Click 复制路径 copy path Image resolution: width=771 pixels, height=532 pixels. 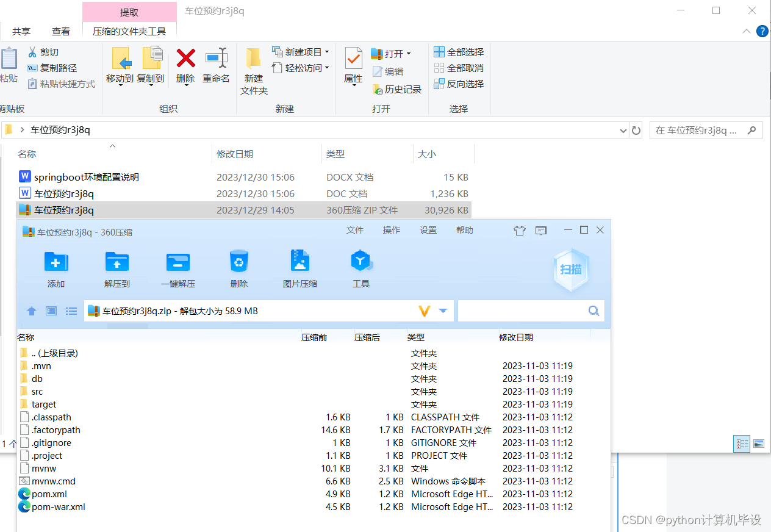pyautogui.click(x=52, y=68)
